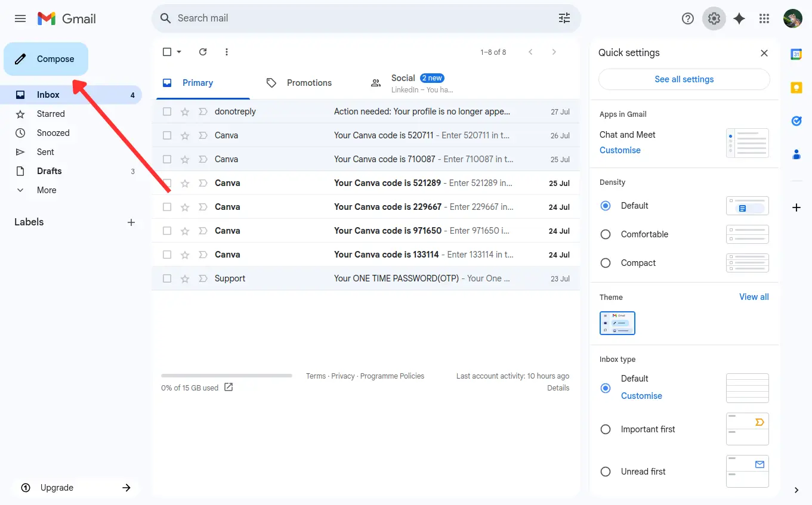Click the Customise link under Chat and Meet
This screenshot has width=812, height=505.
[x=620, y=150]
